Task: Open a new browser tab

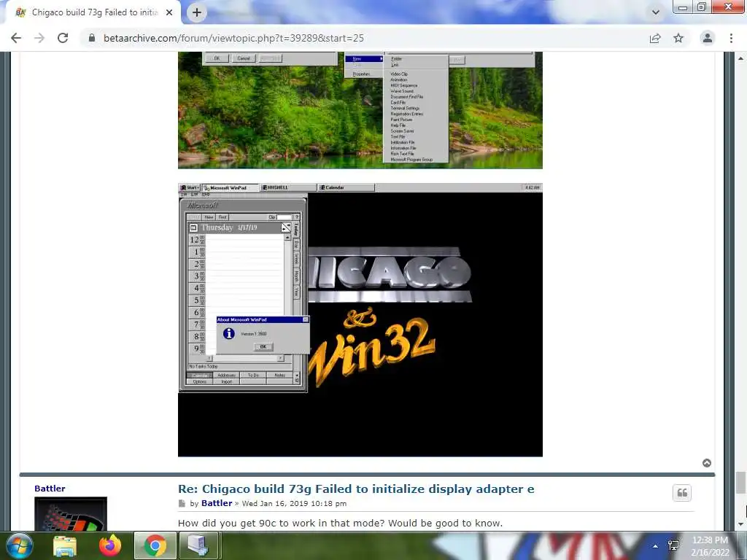Action: (x=197, y=12)
